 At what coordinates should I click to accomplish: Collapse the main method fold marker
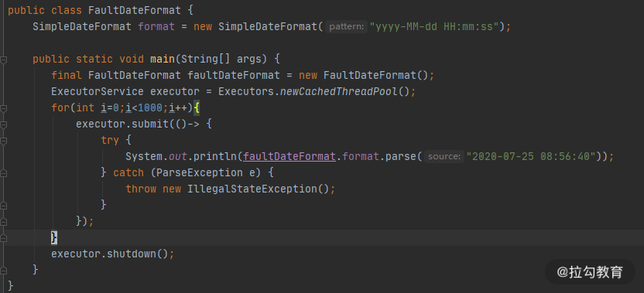tap(3, 60)
